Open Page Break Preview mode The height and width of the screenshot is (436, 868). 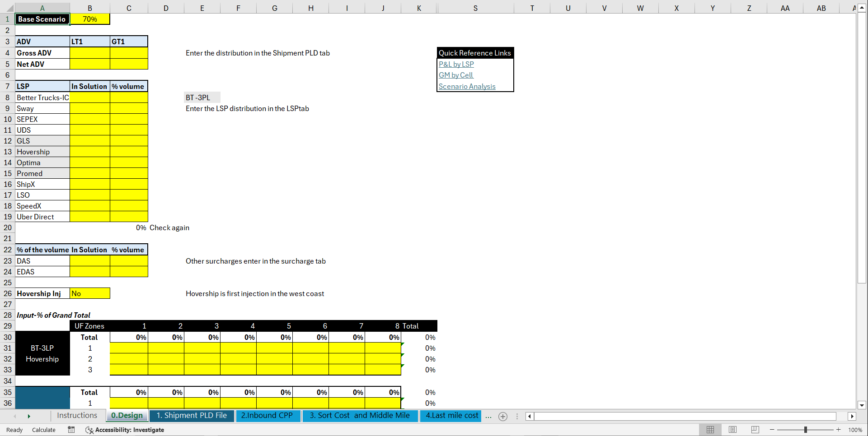755,430
